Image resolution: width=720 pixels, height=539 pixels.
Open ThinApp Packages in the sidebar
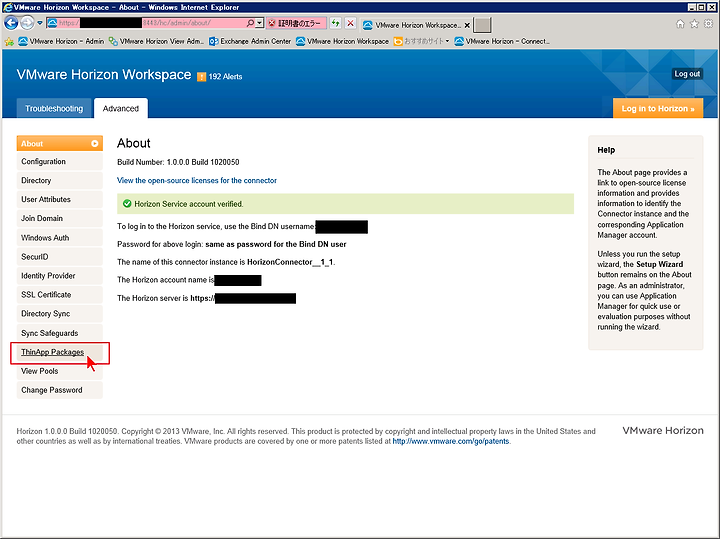point(60,352)
